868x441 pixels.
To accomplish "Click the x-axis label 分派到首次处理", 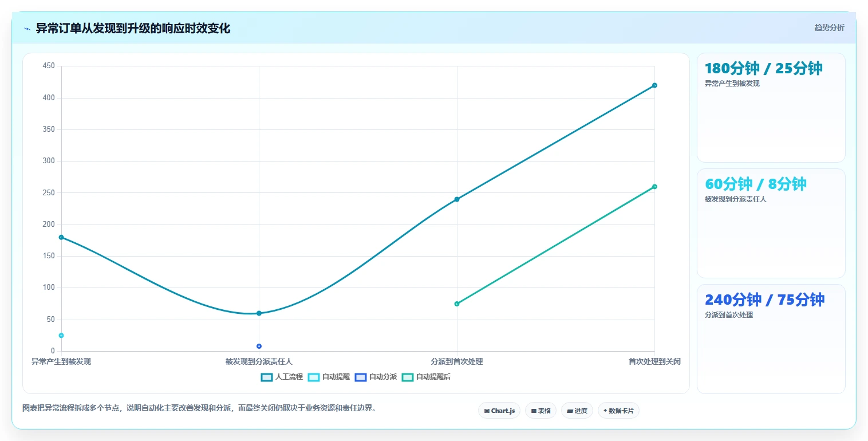I will 457,361.
